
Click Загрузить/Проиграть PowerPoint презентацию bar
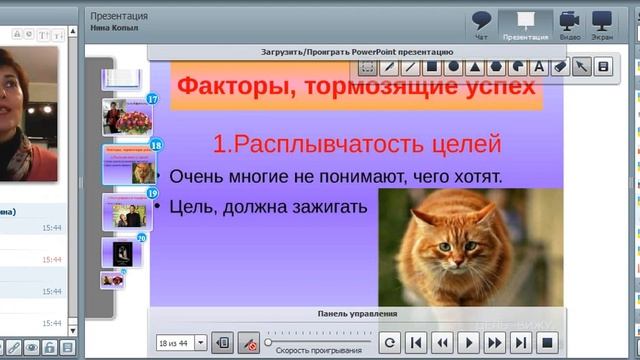click(357, 52)
